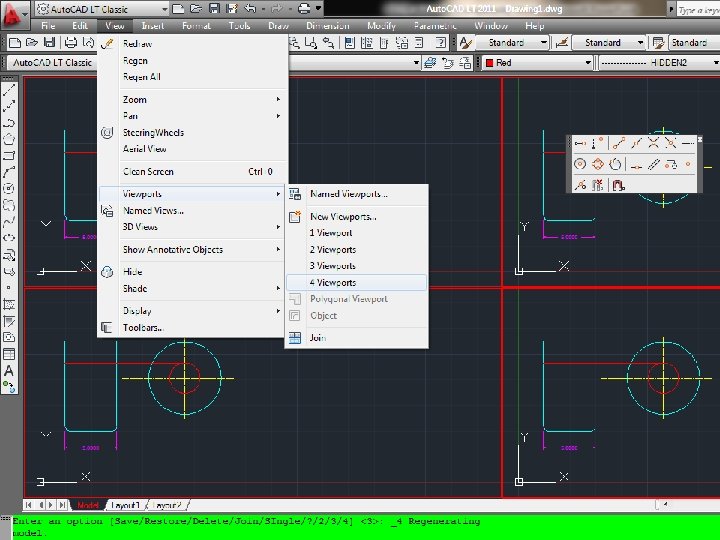This screenshot has height=540, width=720.
Task: Open the Dimension menu
Action: 327,26
